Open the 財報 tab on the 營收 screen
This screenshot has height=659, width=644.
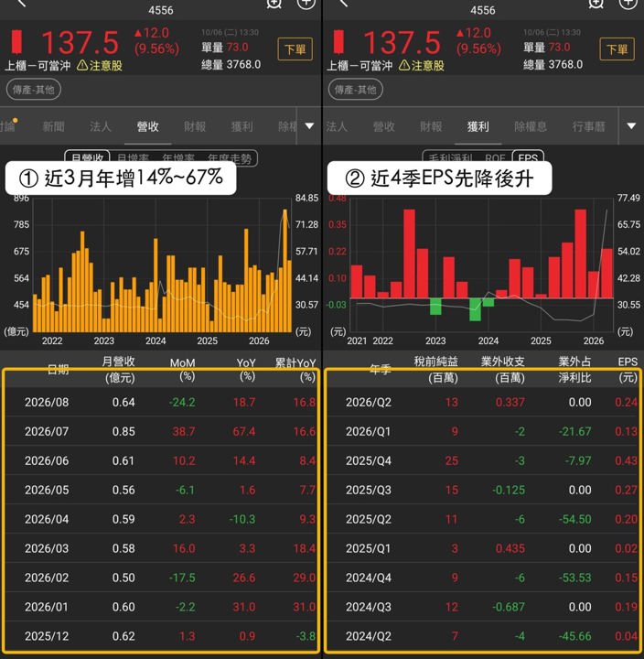pos(195,126)
